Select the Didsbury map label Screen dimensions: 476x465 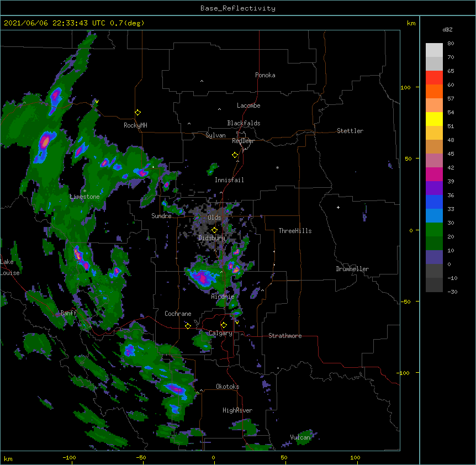(212, 238)
